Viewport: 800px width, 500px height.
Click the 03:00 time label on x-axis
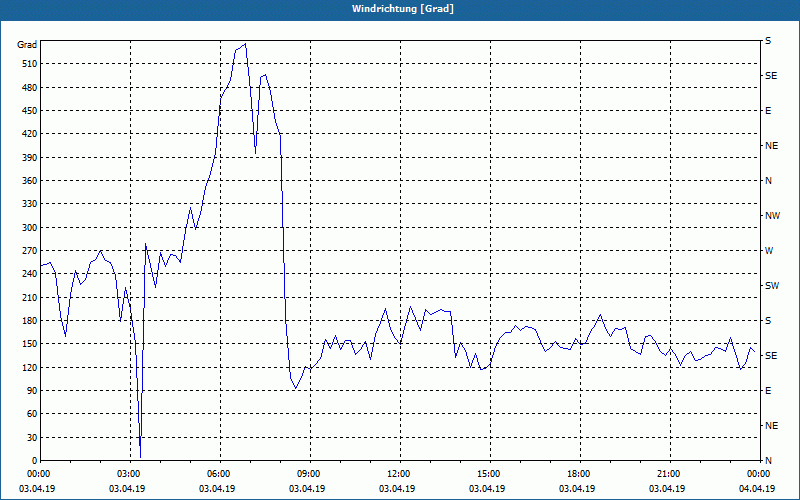pos(128,474)
